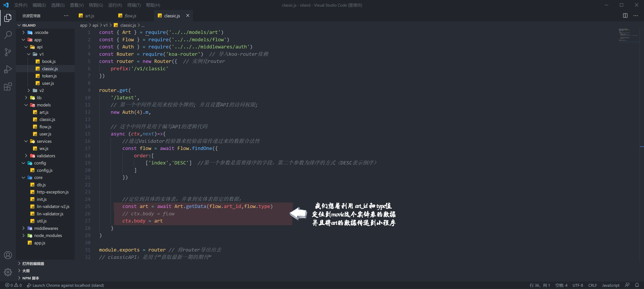Open the Search view icon
This screenshot has height=289, width=644.
point(8,35)
